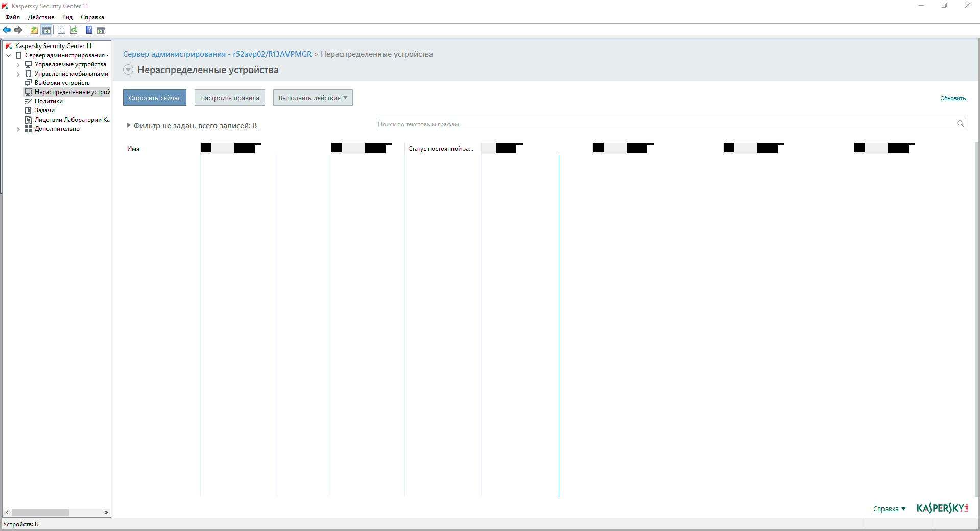Viewport: 980px width, 531px height.
Task: Click the Обновить link
Action: [x=953, y=98]
